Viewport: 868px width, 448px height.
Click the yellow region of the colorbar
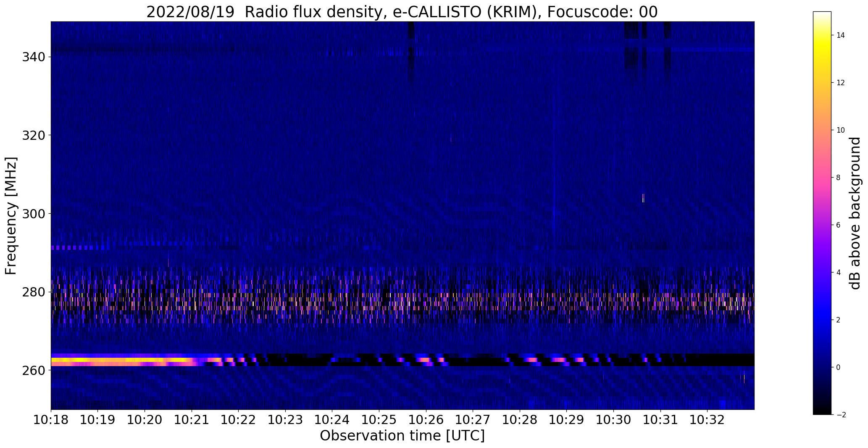[x=822, y=47]
